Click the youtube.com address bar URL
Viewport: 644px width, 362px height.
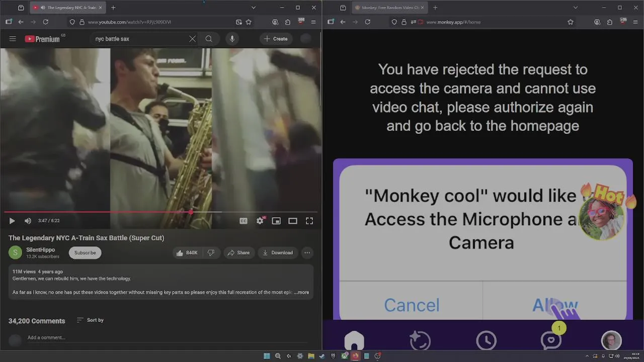pyautogui.click(x=130, y=22)
